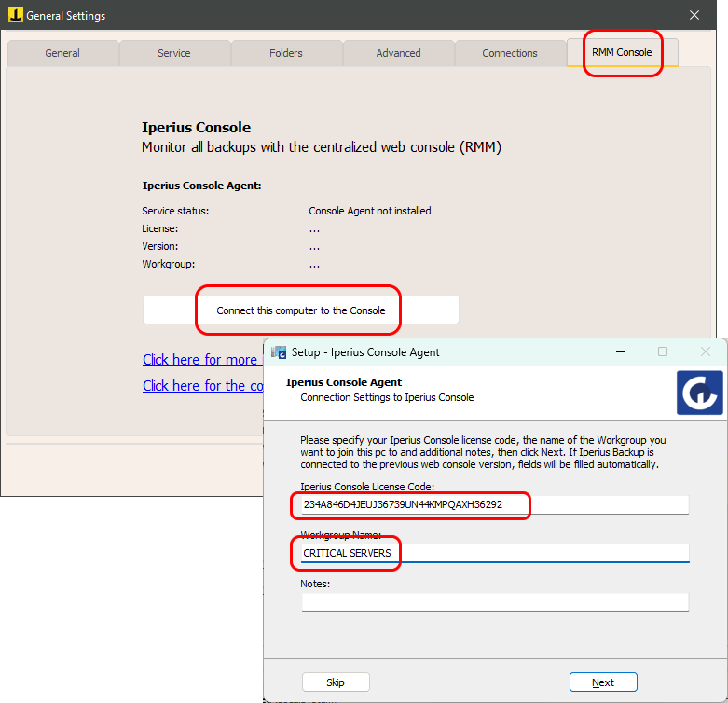
Task: Click the 'Version:' label
Action: pos(160,246)
